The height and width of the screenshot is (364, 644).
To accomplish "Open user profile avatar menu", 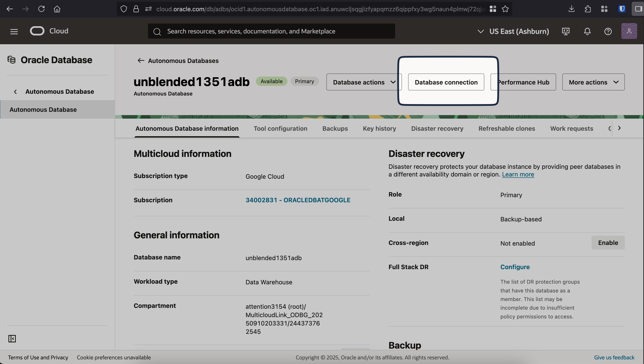I will [x=629, y=31].
